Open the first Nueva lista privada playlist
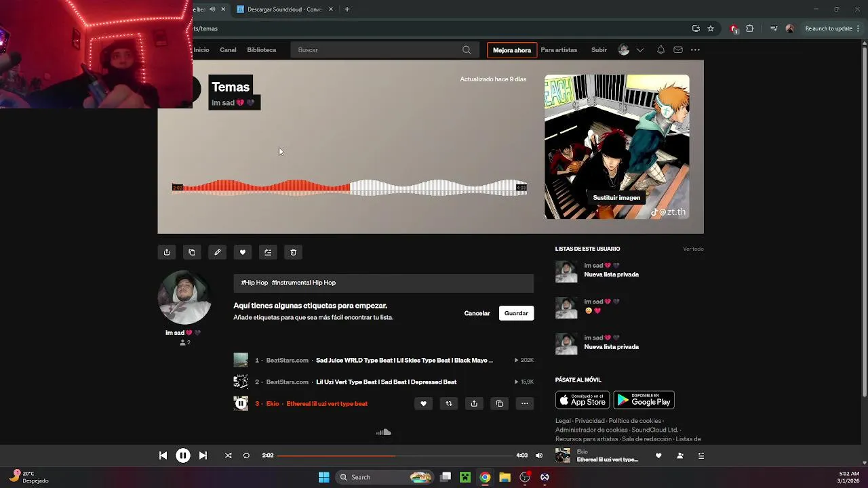 pyautogui.click(x=611, y=274)
